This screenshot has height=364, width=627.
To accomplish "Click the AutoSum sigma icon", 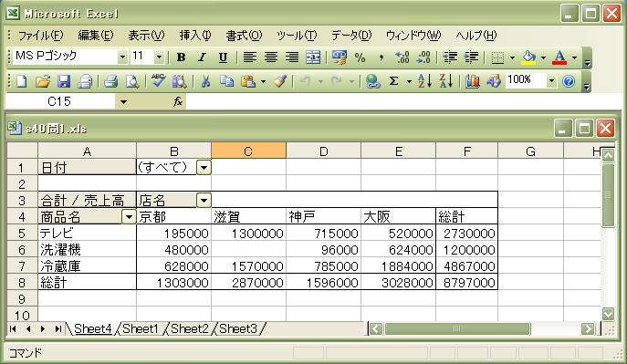I will (x=393, y=81).
